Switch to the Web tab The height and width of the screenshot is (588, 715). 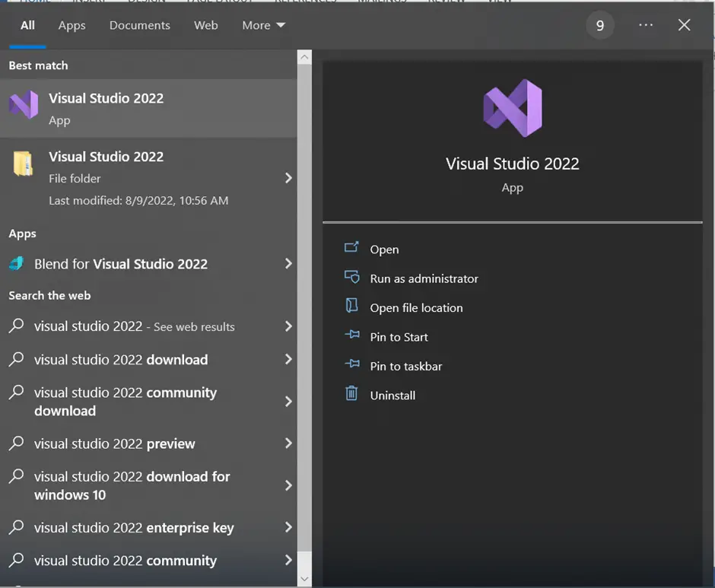point(205,25)
